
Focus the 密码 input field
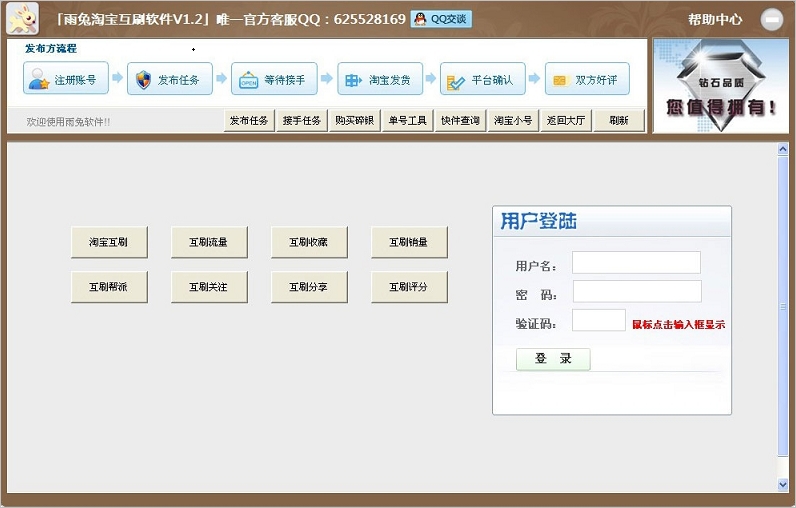coord(637,291)
